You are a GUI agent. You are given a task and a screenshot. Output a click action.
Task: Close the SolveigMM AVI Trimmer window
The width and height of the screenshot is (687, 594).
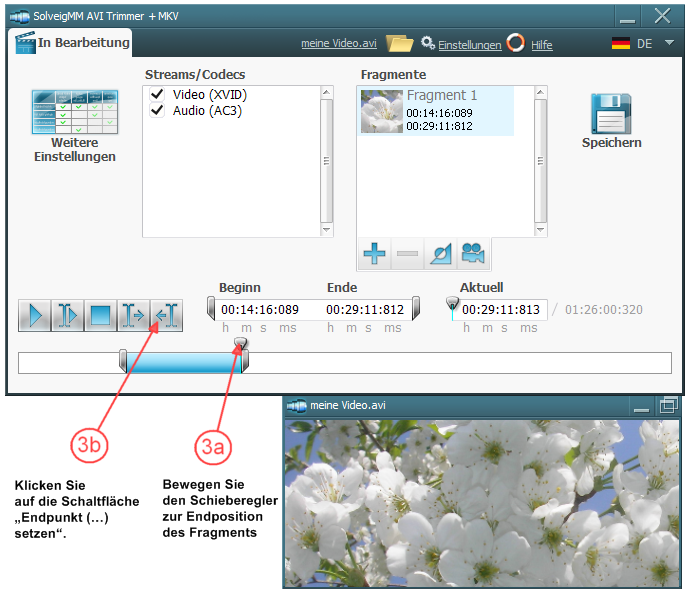click(662, 16)
